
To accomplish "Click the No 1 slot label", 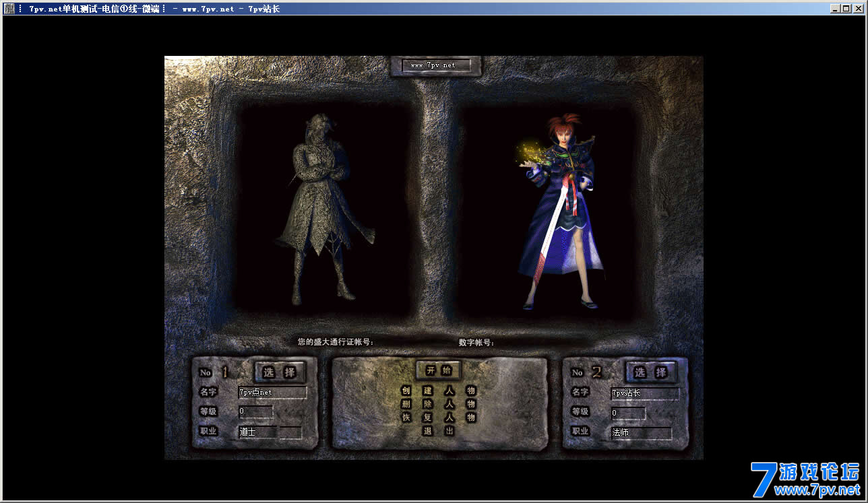I will coord(214,372).
